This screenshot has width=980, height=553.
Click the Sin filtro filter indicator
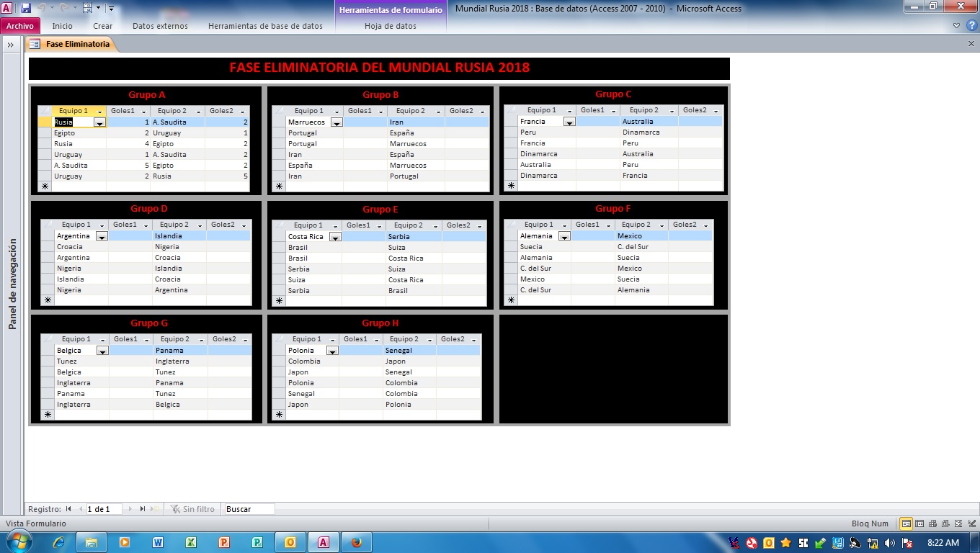click(x=192, y=509)
